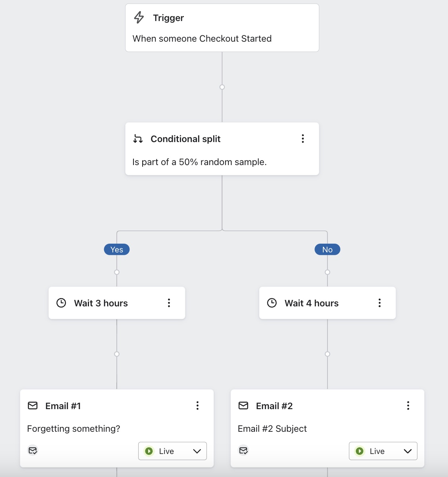Open the Email #1 three-dot menu

click(197, 406)
